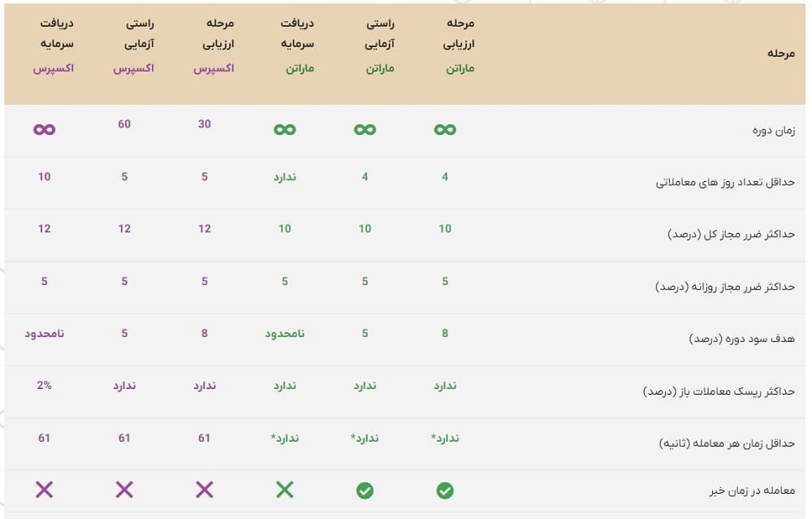Click the purple نامحدود profit target value

[45, 333]
